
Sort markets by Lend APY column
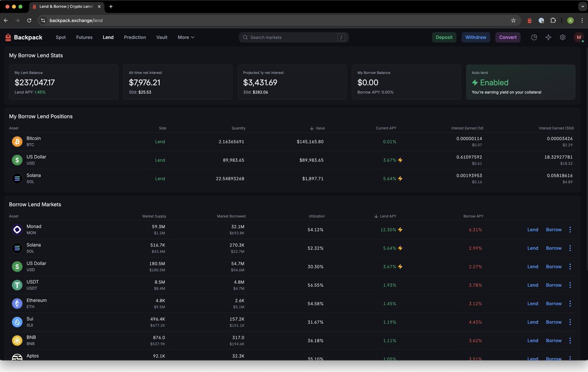385,216
